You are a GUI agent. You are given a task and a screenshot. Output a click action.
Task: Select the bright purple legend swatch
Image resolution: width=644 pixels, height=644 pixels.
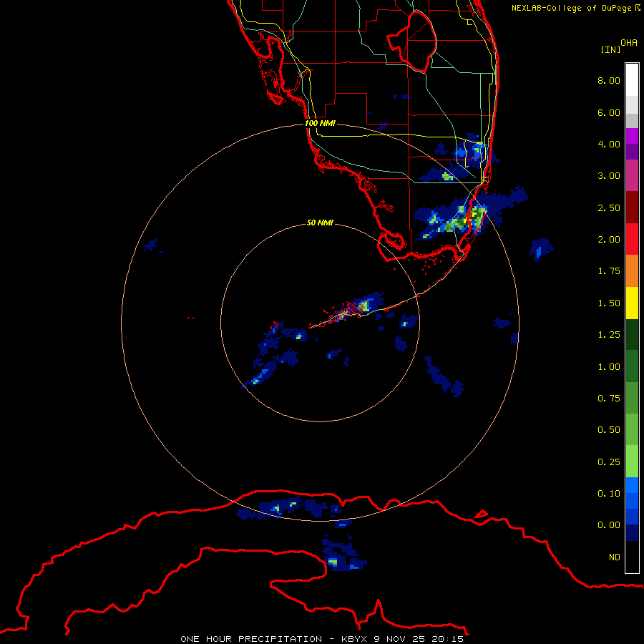(632, 136)
